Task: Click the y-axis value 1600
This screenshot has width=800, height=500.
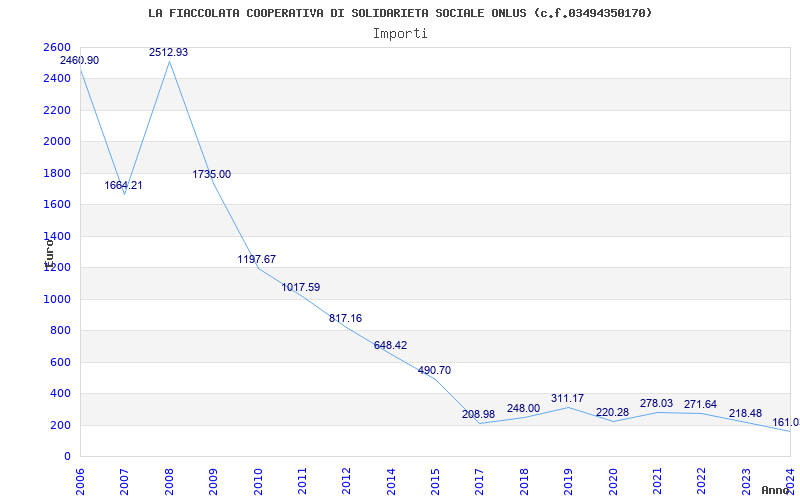Action: click(x=57, y=205)
